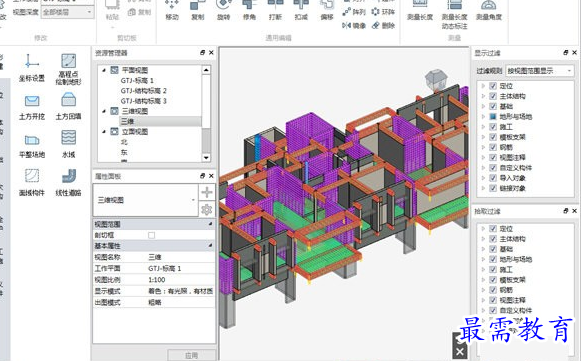The width and height of the screenshot is (581, 361).
Task: Open the 过滤规则 dropdown list
Action: click(x=540, y=70)
